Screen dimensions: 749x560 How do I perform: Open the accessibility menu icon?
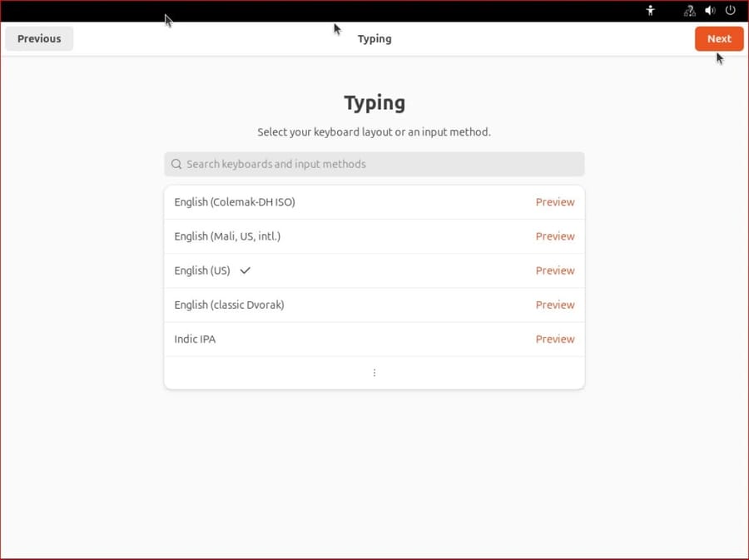650,10
